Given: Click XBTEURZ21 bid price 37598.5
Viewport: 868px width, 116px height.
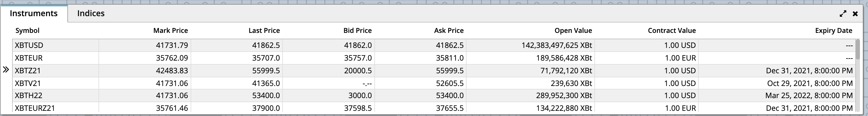Looking at the screenshot, I should pyautogui.click(x=358, y=108).
